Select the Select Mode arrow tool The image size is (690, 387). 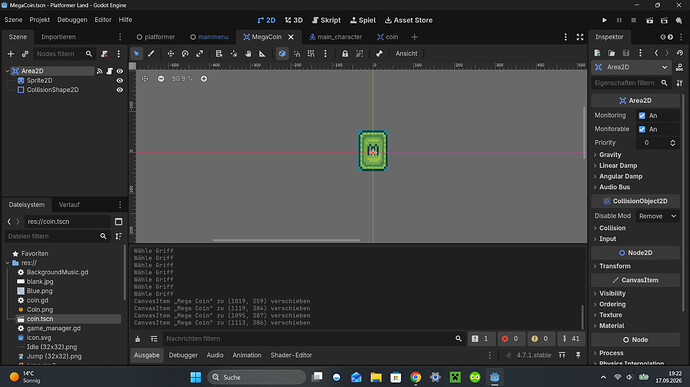point(136,54)
